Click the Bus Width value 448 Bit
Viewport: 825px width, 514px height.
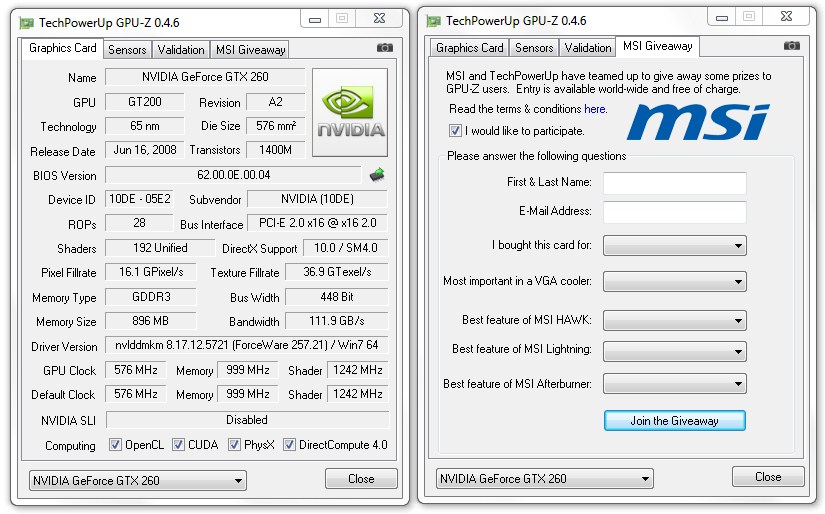[x=337, y=297]
